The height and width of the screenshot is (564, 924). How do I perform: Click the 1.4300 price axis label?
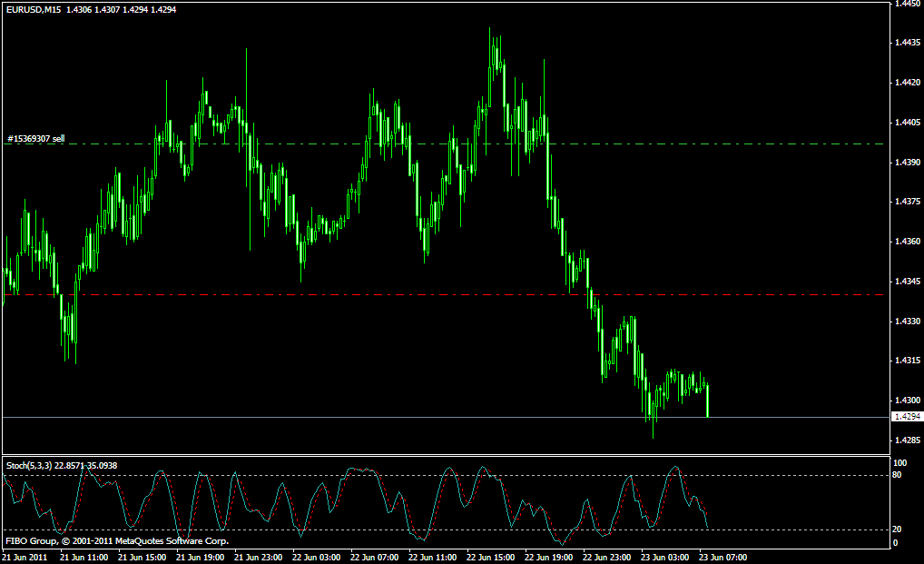[907, 401]
